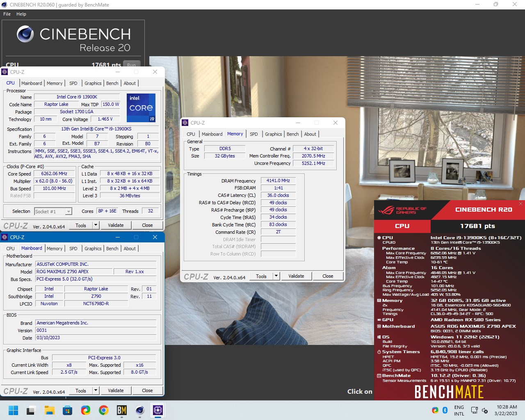Click Tools button in CPU-Z Memory window
525x420 pixels.
(261, 276)
